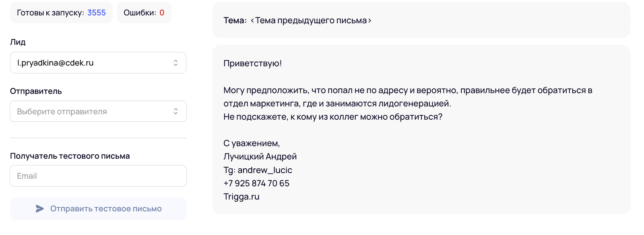Click the "Тема предыдущего письма" subject placeholder

click(311, 20)
